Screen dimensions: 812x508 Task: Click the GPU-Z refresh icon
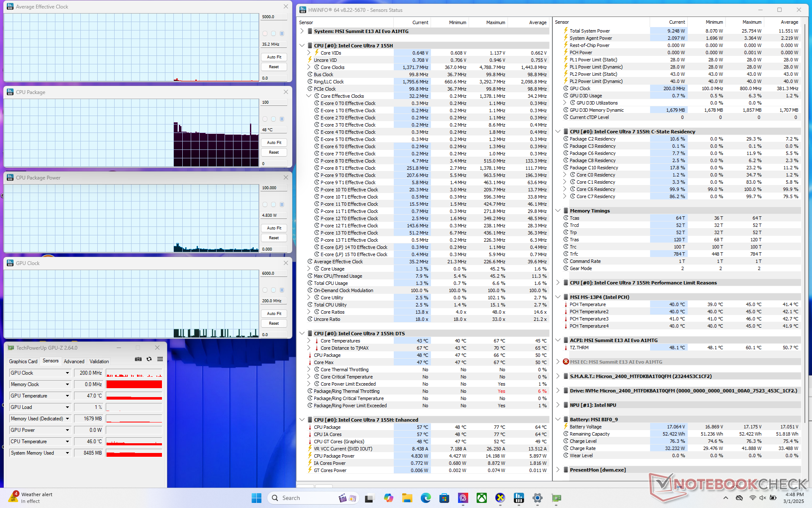click(x=149, y=359)
